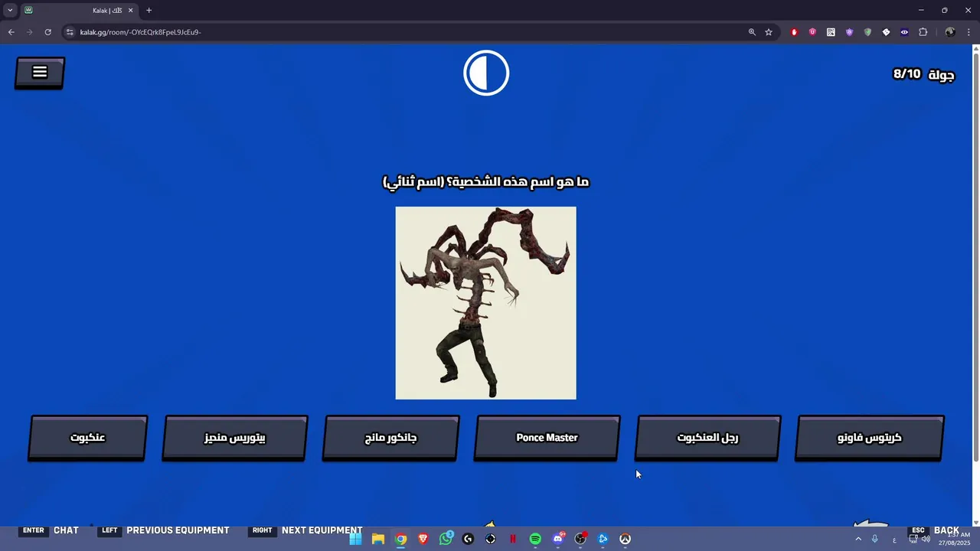
Task: Click the address bar URL field
Action: (406, 32)
